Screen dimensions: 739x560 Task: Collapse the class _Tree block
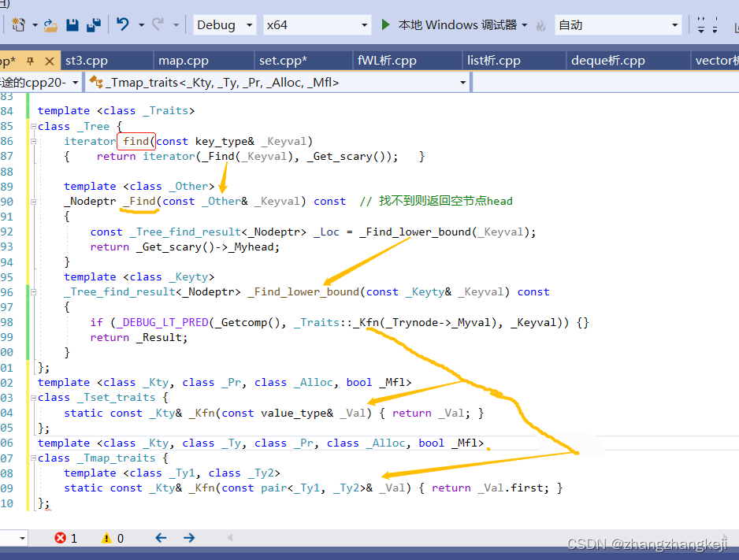pyautogui.click(x=33, y=126)
